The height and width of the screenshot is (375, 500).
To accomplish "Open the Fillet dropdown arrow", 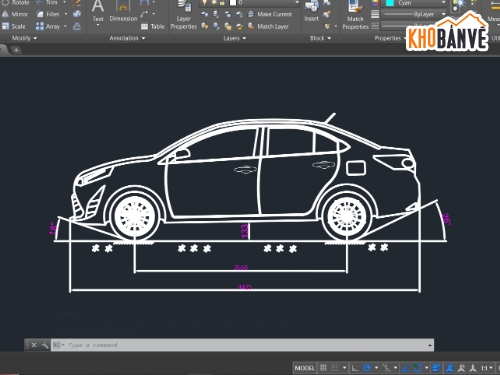I will (x=66, y=14).
